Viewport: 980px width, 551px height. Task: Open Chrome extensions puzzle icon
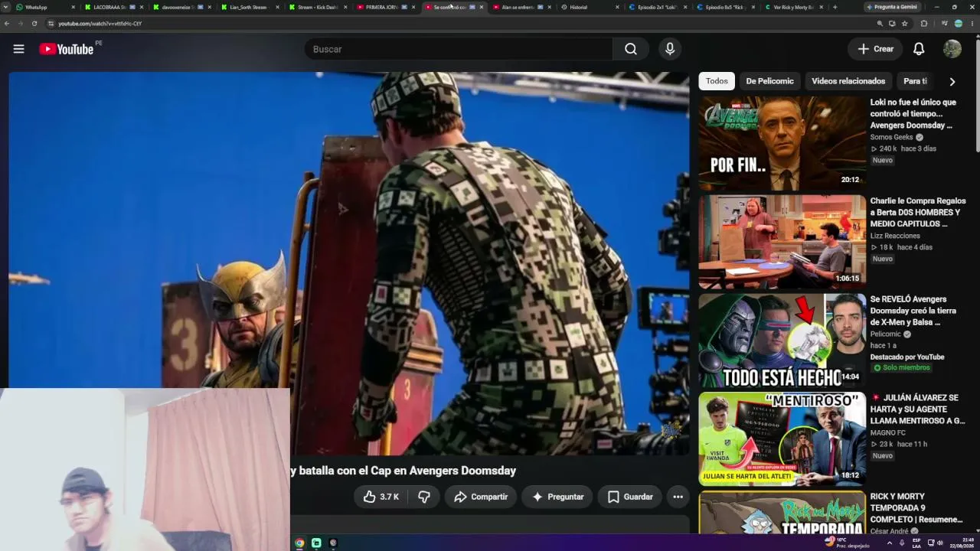[x=923, y=24]
